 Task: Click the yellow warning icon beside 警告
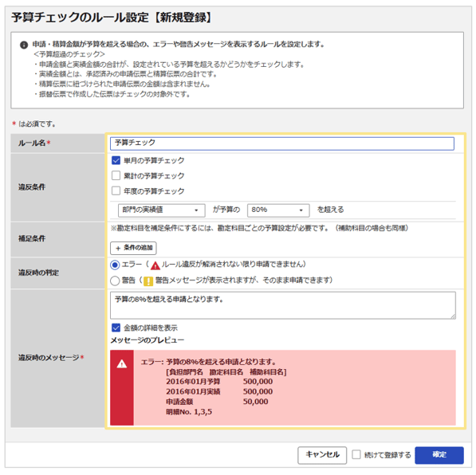tap(148, 281)
